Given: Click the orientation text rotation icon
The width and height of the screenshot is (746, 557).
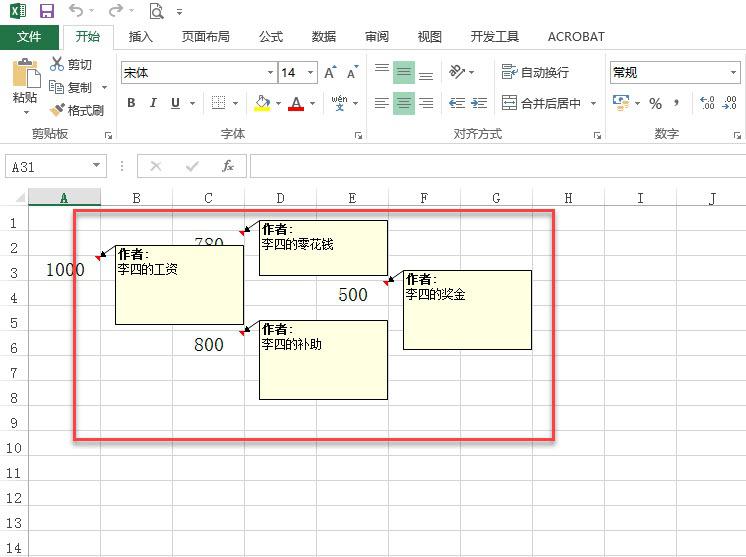Looking at the screenshot, I should [456, 72].
